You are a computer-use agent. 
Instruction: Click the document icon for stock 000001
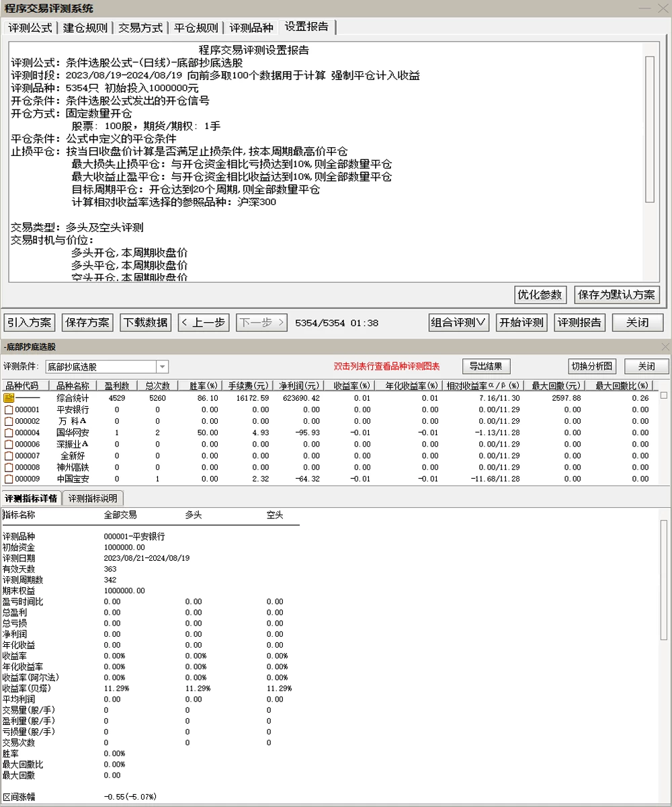[9, 410]
